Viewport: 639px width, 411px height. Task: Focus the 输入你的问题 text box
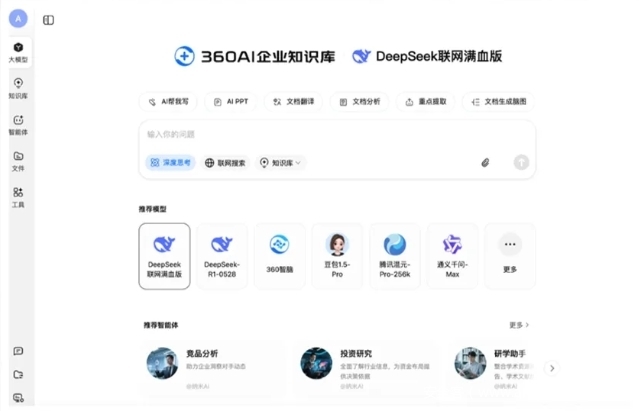click(x=337, y=134)
